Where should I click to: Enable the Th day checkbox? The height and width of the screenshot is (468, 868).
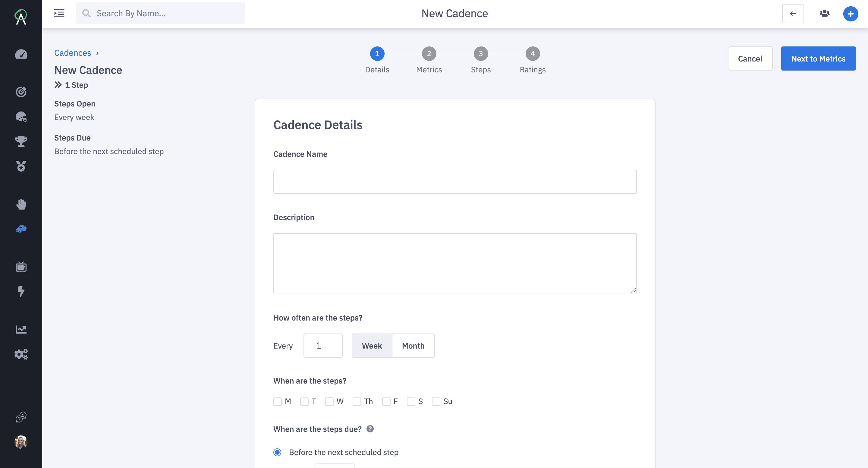pyautogui.click(x=357, y=402)
